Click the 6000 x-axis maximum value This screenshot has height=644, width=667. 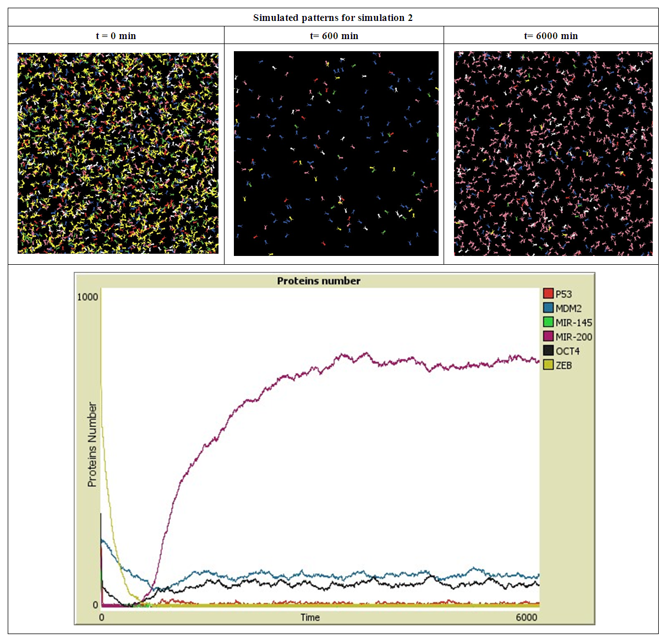coord(526,617)
